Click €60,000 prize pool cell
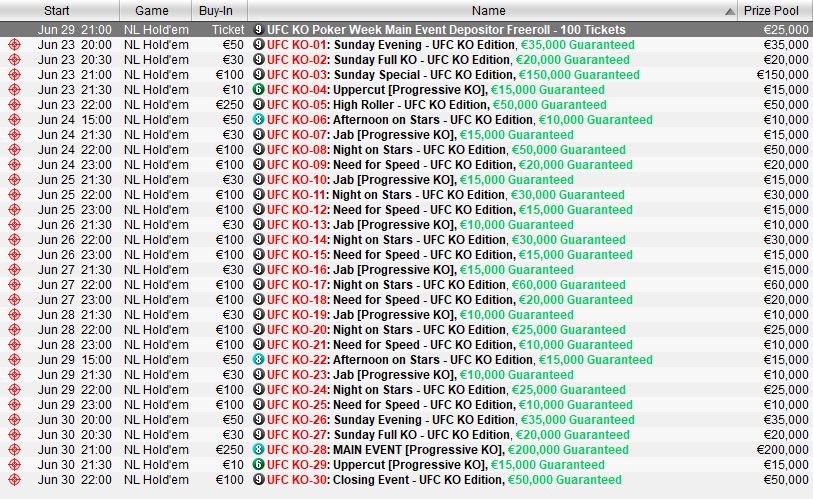This screenshot has width=813, height=499. point(786,285)
